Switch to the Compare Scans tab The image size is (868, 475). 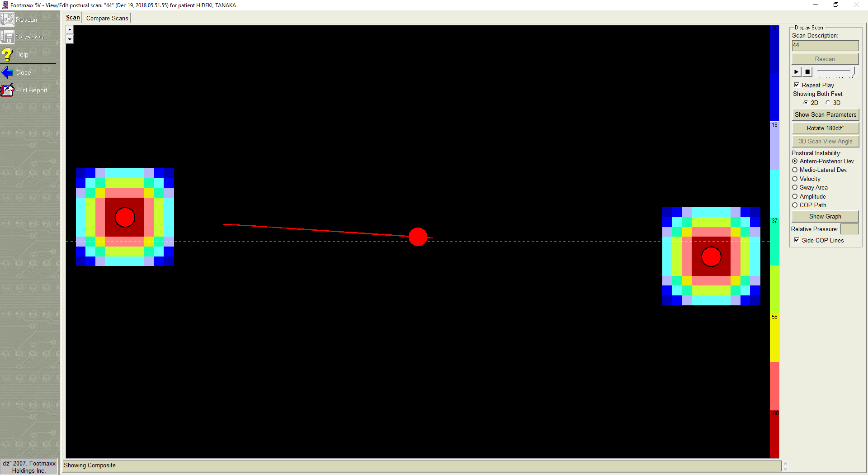[x=107, y=18]
